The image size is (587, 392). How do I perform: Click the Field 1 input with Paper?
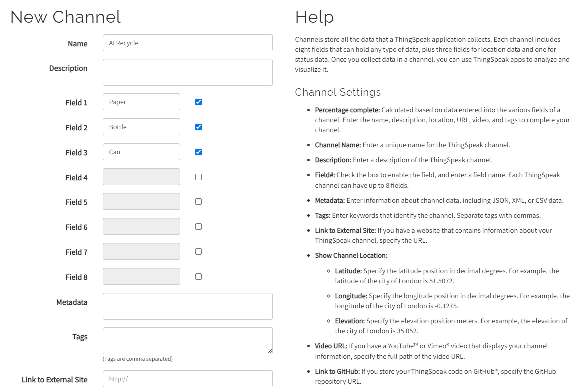tap(141, 102)
